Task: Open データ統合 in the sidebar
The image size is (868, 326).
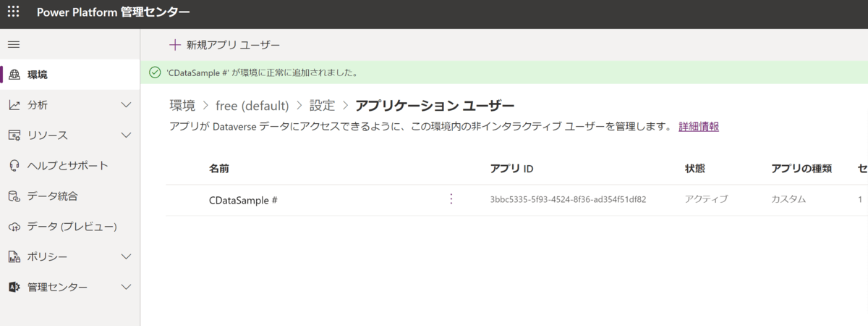Action: pyautogui.click(x=70, y=196)
